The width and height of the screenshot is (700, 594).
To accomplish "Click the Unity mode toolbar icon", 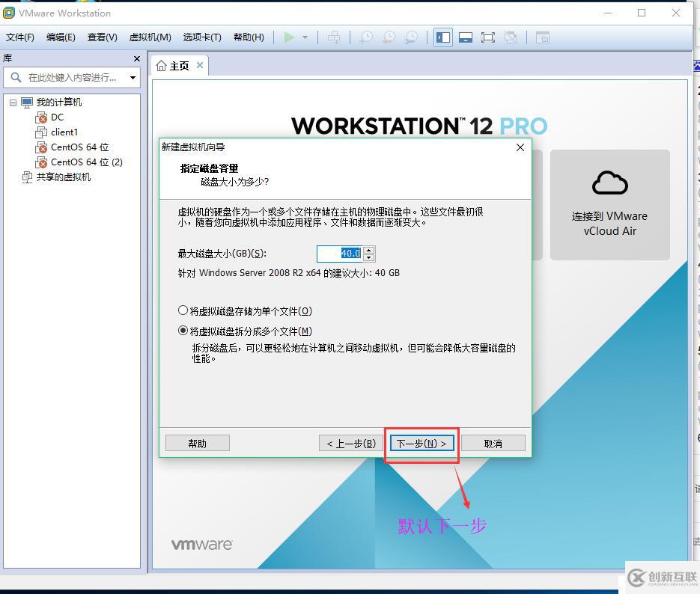I will pyautogui.click(x=511, y=37).
